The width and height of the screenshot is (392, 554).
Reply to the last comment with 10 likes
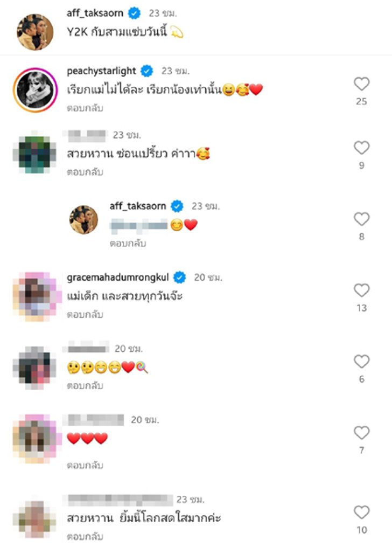point(85,537)
